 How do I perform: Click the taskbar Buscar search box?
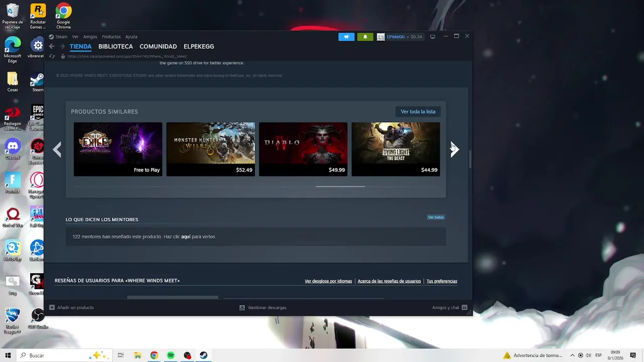(x=64, y=355)
